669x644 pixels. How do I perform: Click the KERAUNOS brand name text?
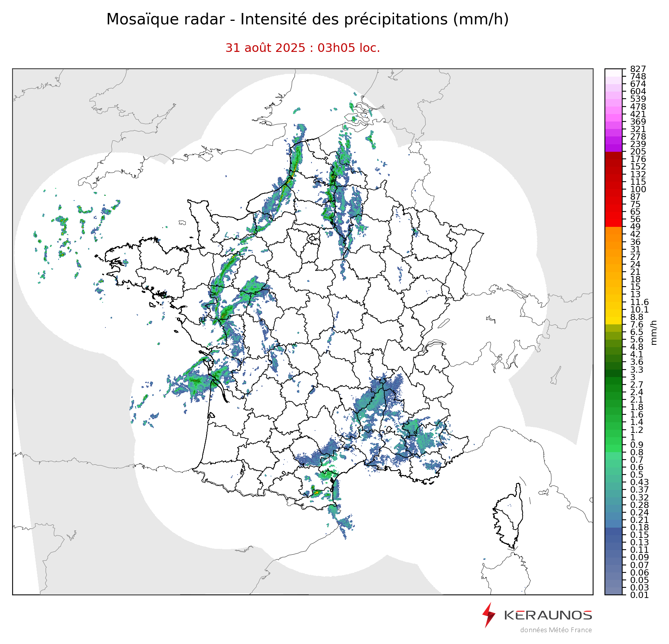click(x=548, y=615)
